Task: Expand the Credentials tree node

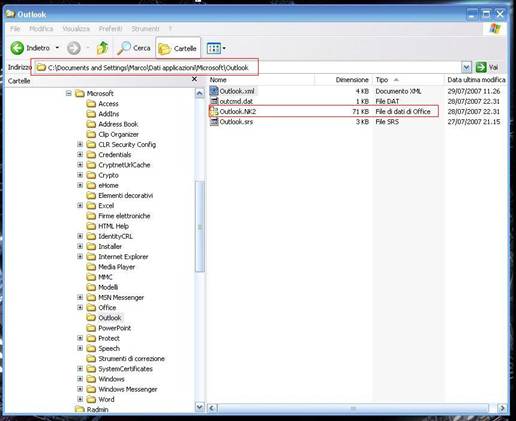Action: pos(80,154)
